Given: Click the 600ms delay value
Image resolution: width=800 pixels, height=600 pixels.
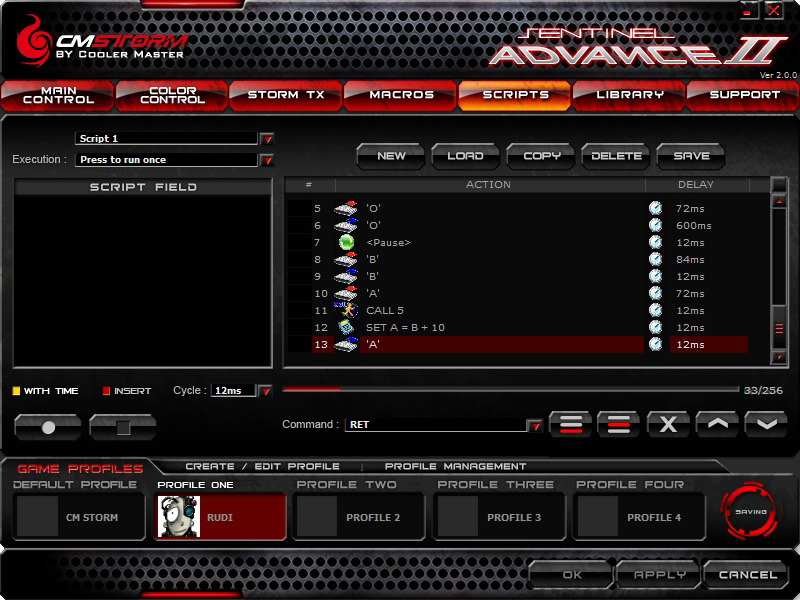Looking at the screenshot, I should pos(693,226).
